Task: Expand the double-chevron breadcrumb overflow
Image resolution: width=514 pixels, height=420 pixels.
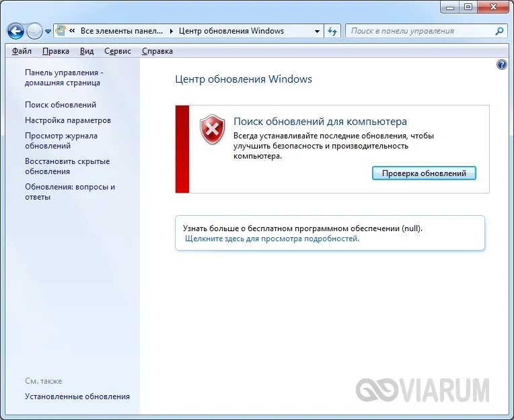Action: (73, 31)
